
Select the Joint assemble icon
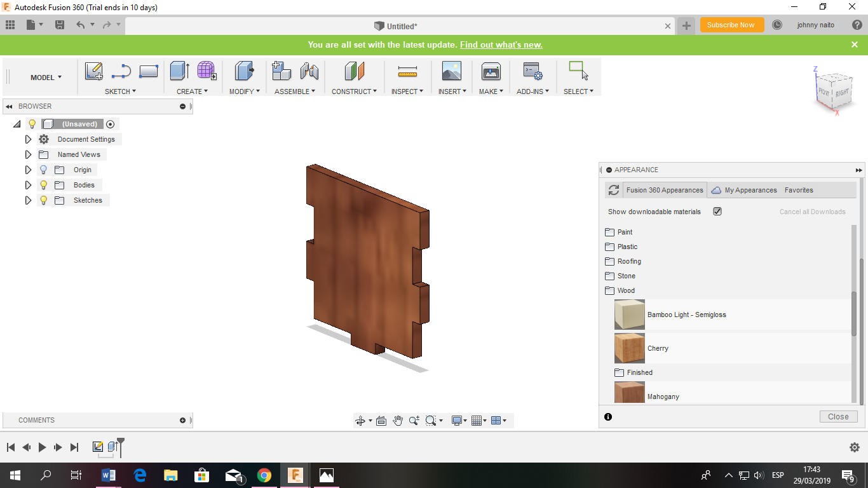pyautogui.click(x=309, y=71)
